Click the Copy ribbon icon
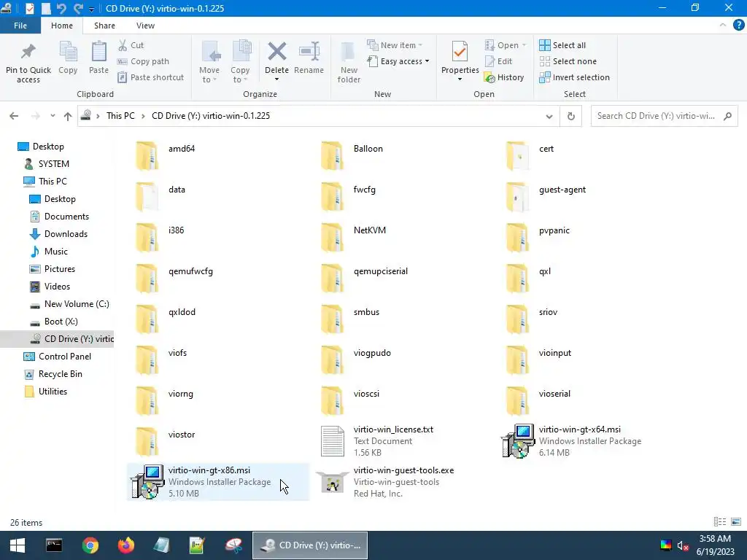The height and width of the screenshot is (560, 747). pos(68,52)
